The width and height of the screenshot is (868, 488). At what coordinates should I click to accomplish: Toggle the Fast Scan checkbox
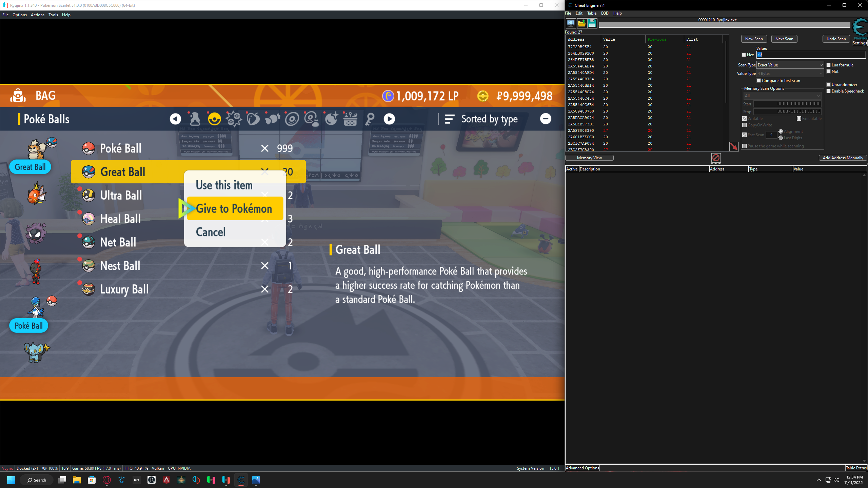pos(745,135)
